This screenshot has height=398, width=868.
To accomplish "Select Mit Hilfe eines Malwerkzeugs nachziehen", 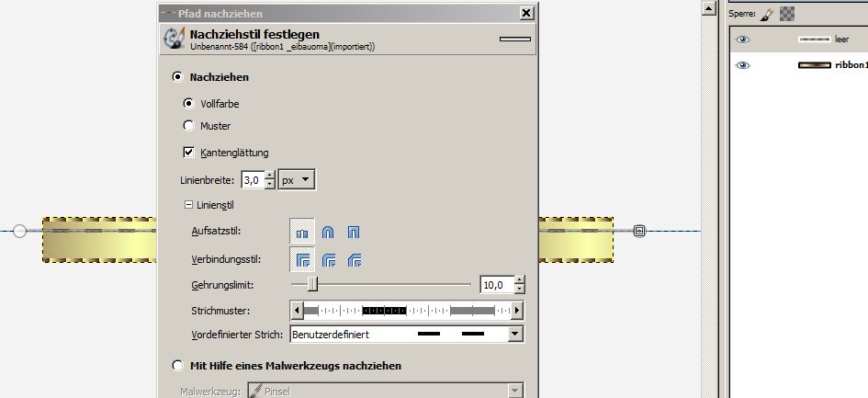I will [x=177, y=366].
